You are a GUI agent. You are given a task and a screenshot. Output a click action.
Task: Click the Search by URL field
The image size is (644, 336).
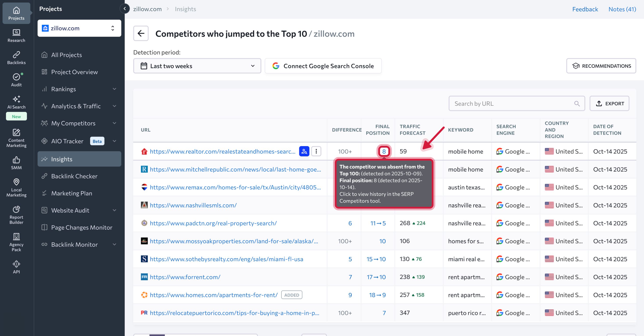point(512,104)
